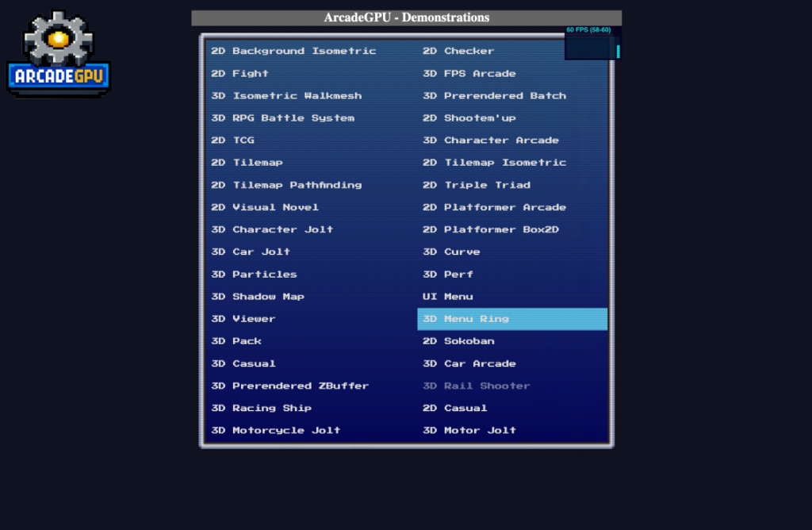Click the FPS performance counter panel

(592, 43)
